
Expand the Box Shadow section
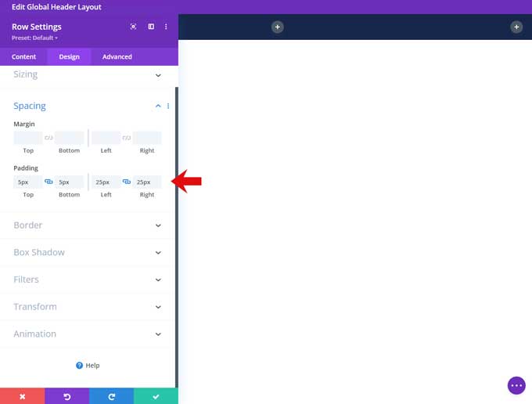coord(88,252)
